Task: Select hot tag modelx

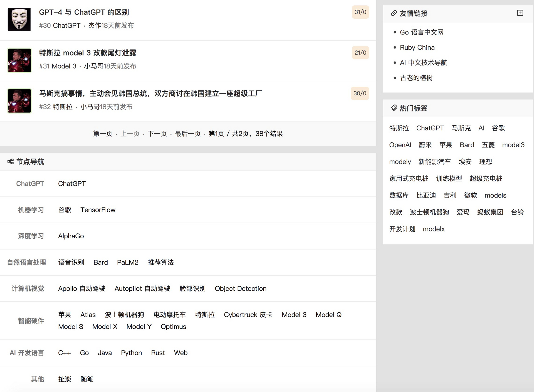Action: tap(434, 229)
